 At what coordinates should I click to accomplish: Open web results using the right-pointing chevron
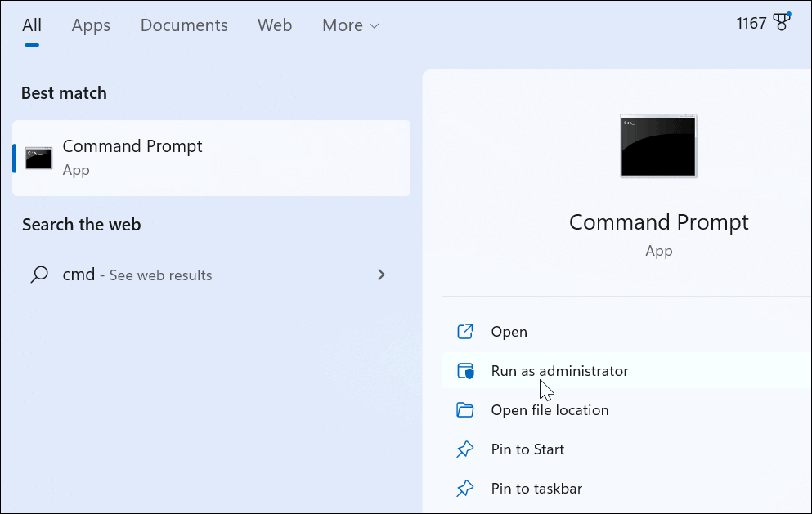(x=381, y=275)
